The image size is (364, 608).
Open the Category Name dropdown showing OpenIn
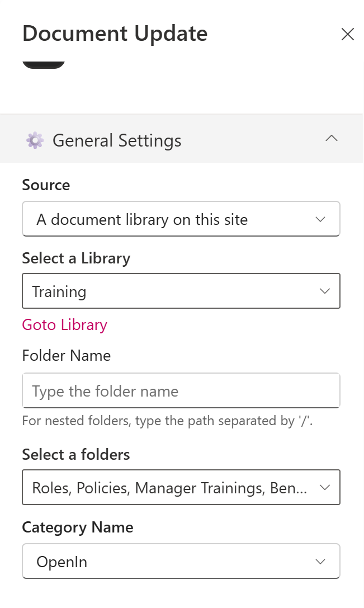coord(181,561)
